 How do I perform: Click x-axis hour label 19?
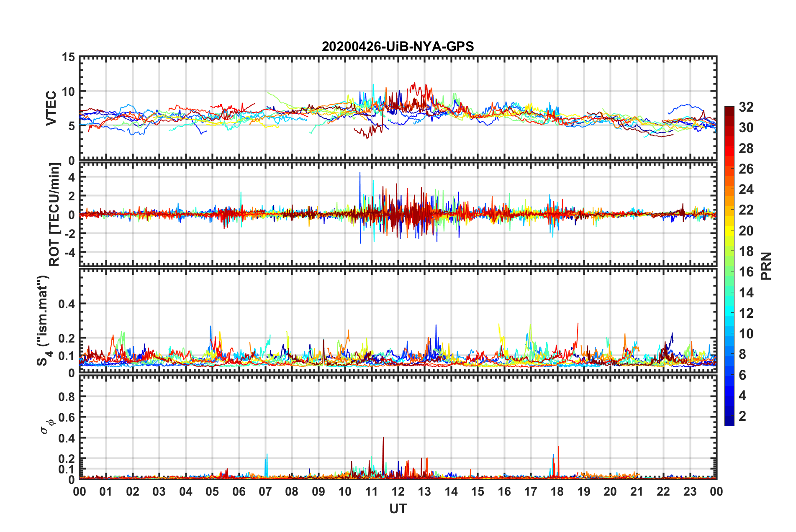[x=584, y=491]
